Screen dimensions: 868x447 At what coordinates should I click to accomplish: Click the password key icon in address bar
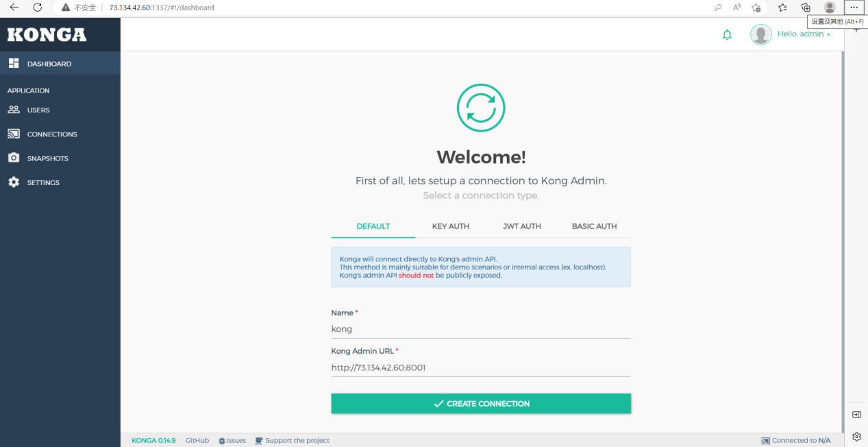pyautogui.click(x=718, y=8)
